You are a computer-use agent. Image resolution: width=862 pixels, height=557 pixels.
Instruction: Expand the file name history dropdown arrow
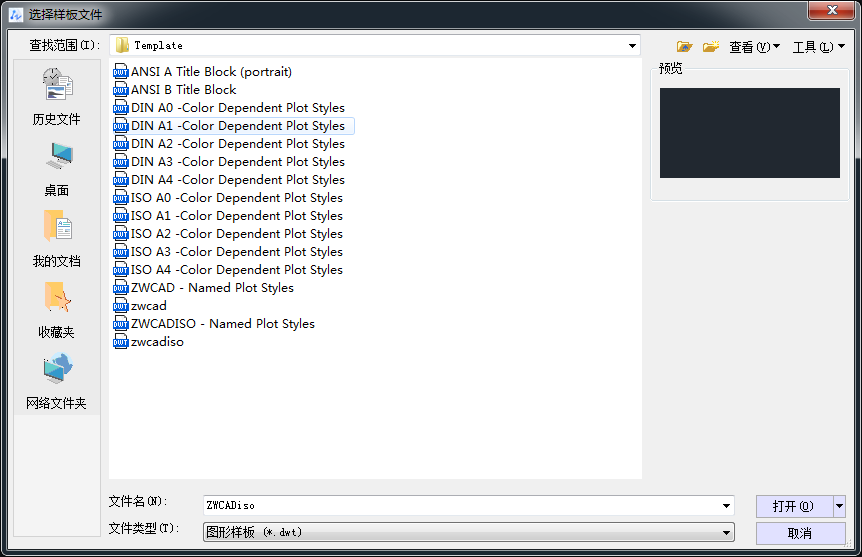coord(726,505)
